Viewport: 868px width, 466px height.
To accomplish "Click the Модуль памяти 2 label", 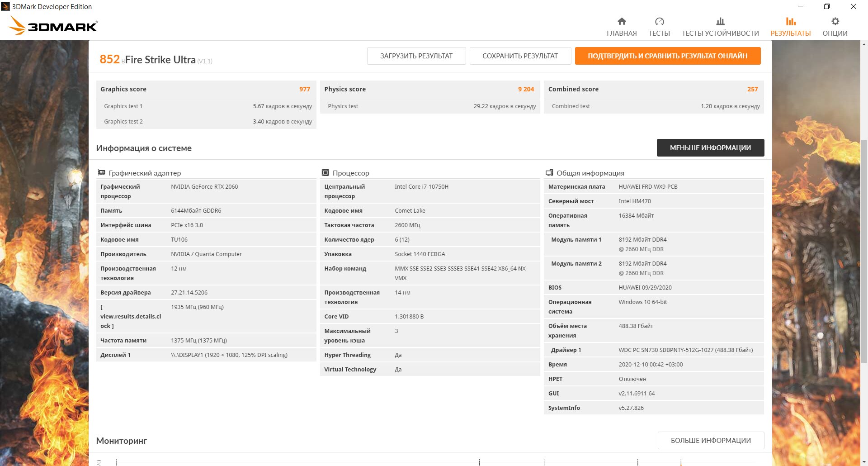I will click(x=576, y=263).
